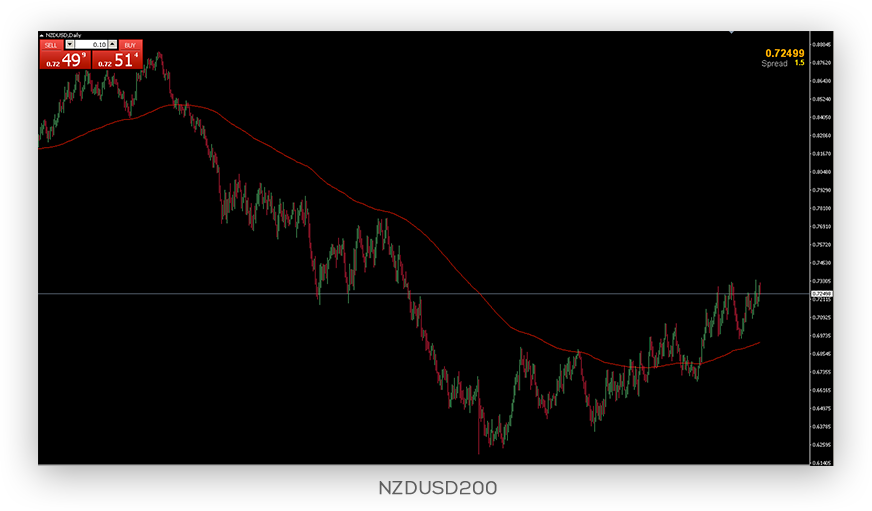Viewport: 872px width, 511px height.
Task: Click the chart shift triangle marker at the top
Action: [x=731, y=33]
